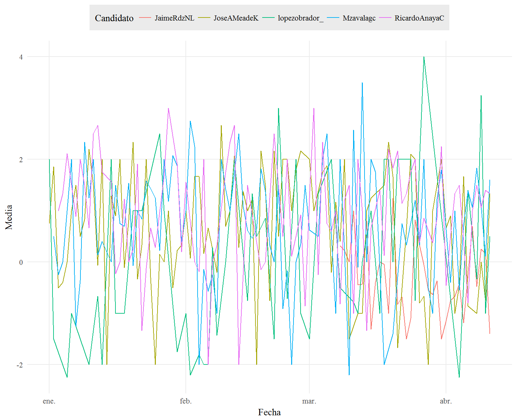Select the JoseAMeadeK legend label
Viewport: 517px width, 420px height.
coord(236,18)
